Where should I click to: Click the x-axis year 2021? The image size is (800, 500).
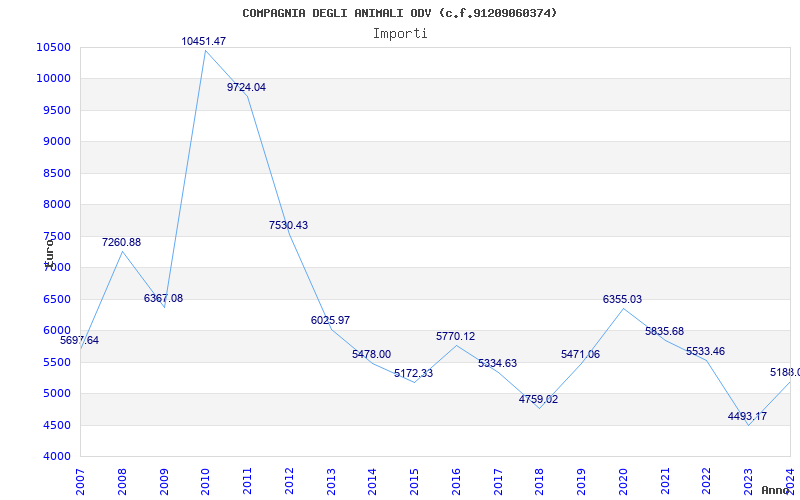665,482
